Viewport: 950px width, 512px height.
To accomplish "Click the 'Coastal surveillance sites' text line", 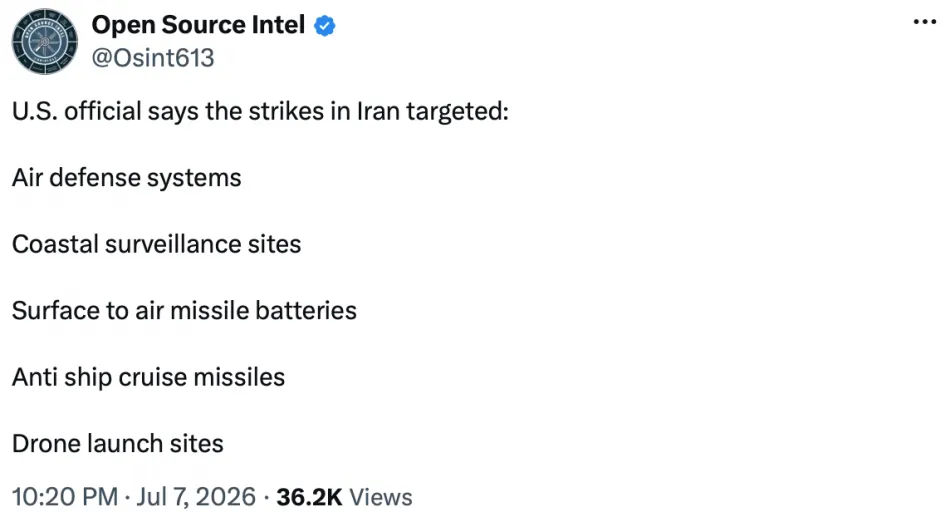I will (156, 244).
